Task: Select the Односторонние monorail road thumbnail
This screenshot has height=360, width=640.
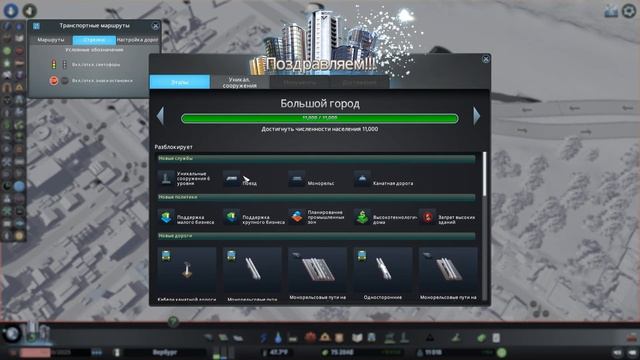Action: click(x=383, y=269)
